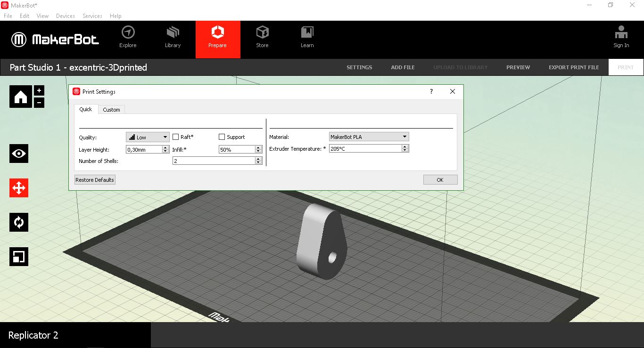
Task: Restore down the MakerBot window
Action: pos(611,5)
